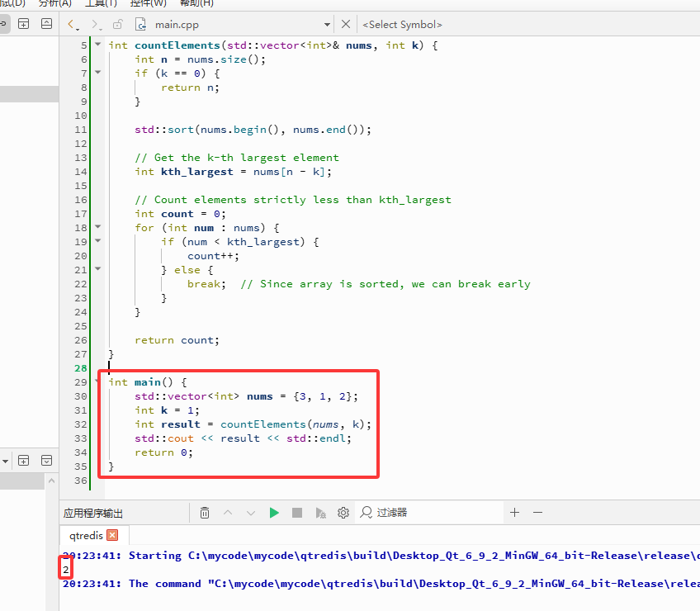
Task: Go forward to next editor location
Action: coord(94,24)
